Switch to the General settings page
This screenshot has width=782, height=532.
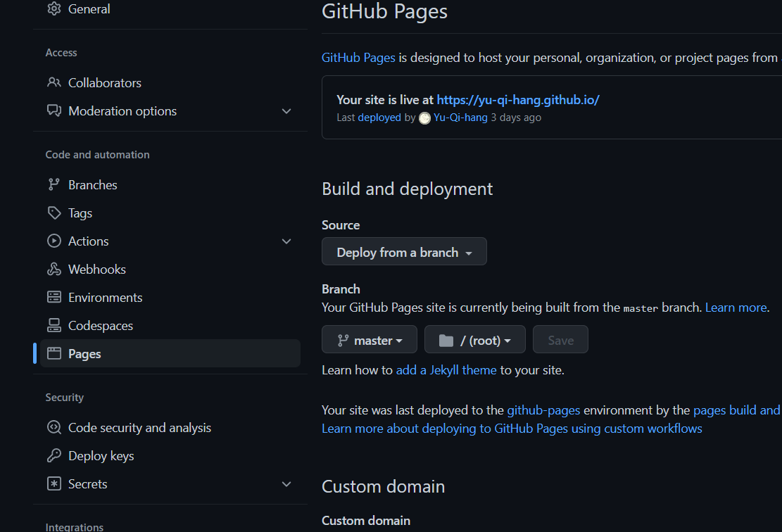click(x=89, y=8)
